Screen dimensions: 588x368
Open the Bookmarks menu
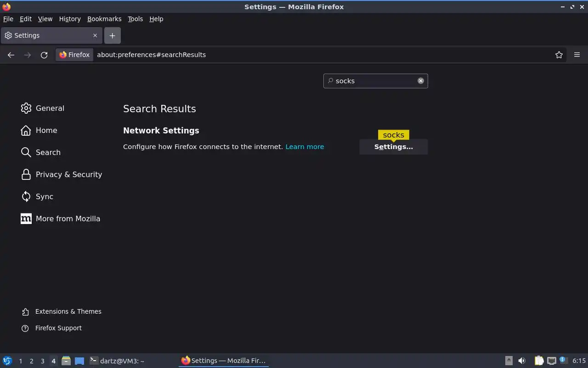(104, 19)
